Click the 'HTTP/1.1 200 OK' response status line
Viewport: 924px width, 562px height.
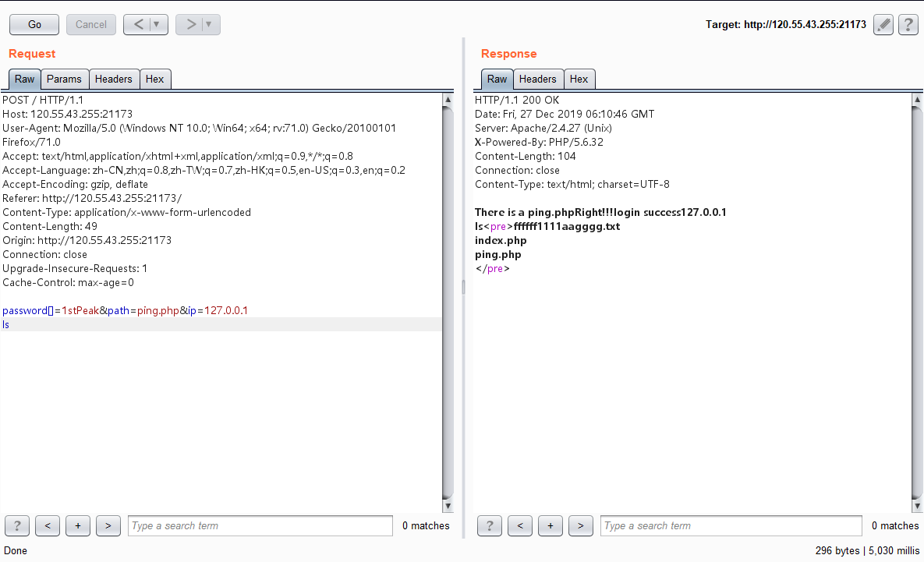pos(517,100)
